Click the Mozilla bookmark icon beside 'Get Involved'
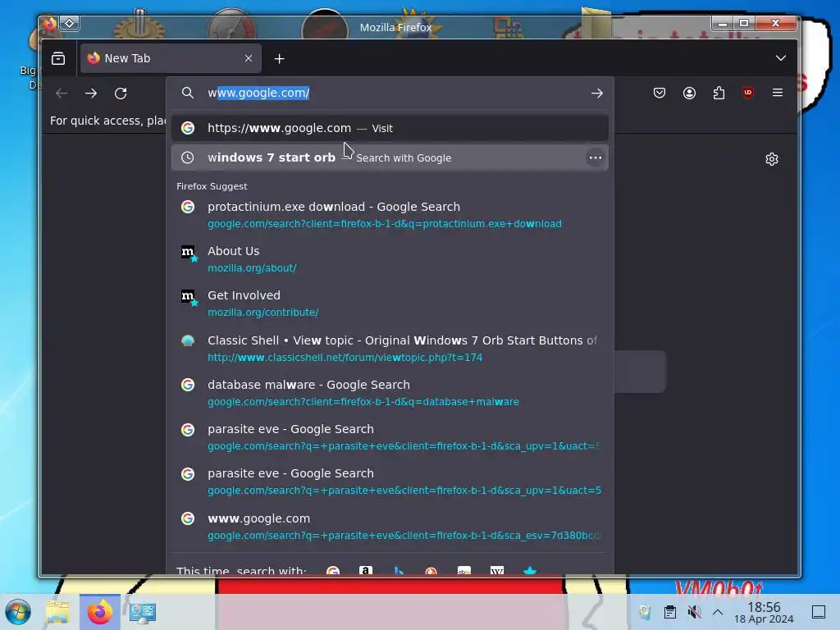Screen dimensions: 840x630 [189, 297]
